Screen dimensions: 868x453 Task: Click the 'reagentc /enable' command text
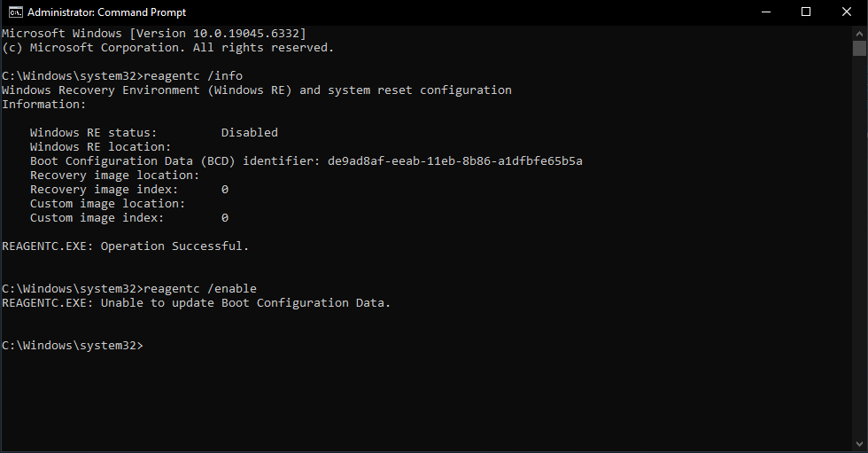tap(200, 289)
